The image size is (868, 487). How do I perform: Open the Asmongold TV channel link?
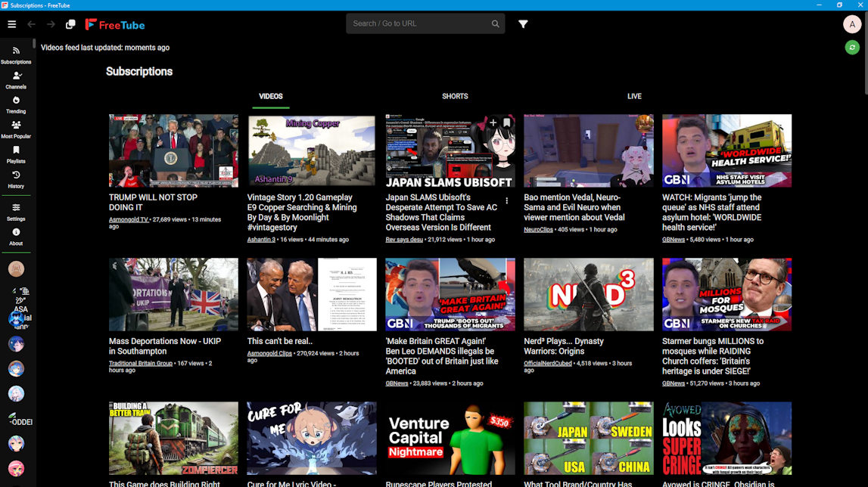[129, 220]
